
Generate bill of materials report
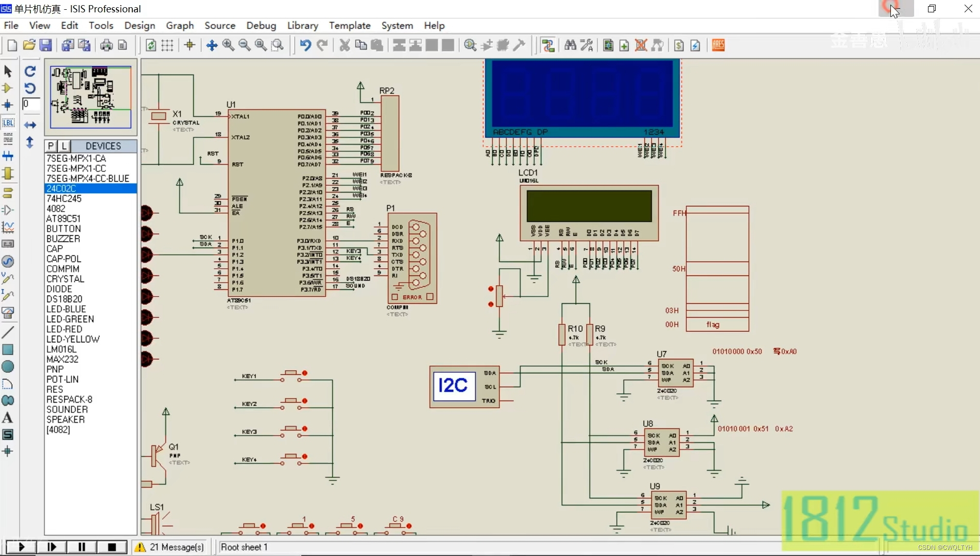(x=679, y=45)
